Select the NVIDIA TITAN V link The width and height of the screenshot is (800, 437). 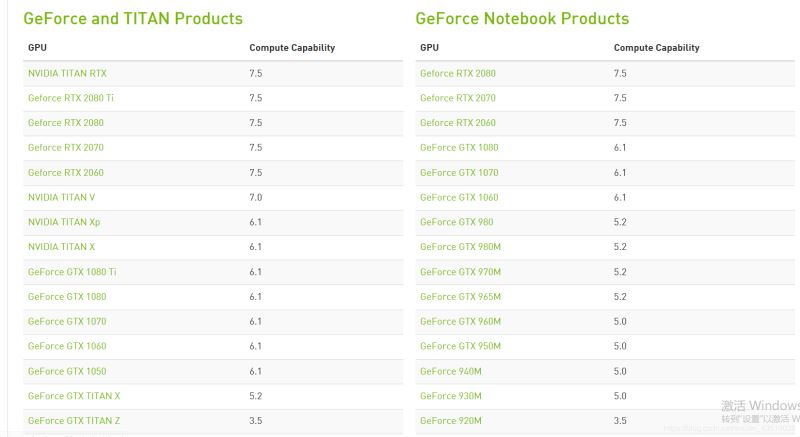click(x=61, y=197)
